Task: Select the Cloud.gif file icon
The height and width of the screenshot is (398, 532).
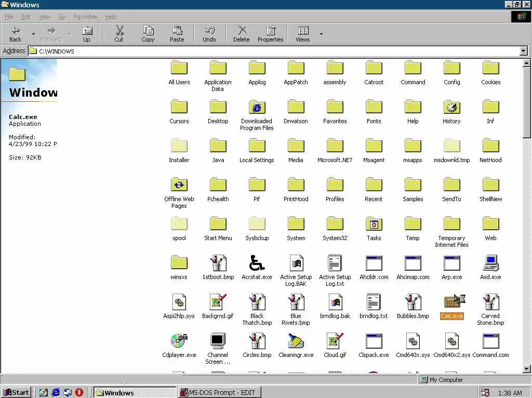Action: coord(335,341)
